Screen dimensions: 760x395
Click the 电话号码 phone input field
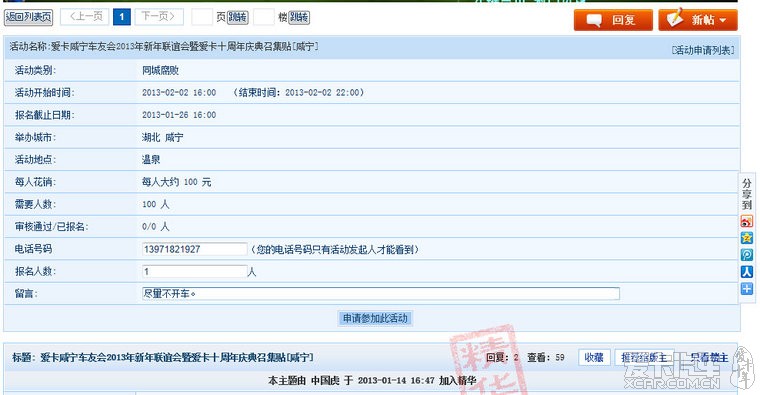pos(194,249)
